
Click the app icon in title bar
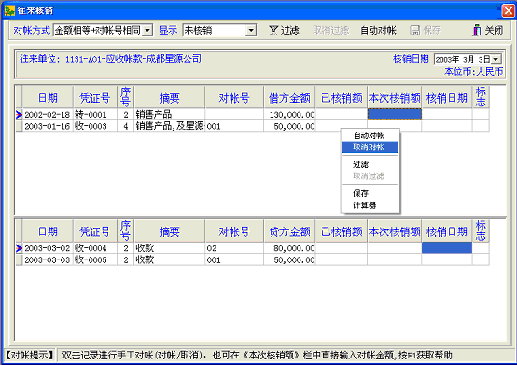coord(10,11)
